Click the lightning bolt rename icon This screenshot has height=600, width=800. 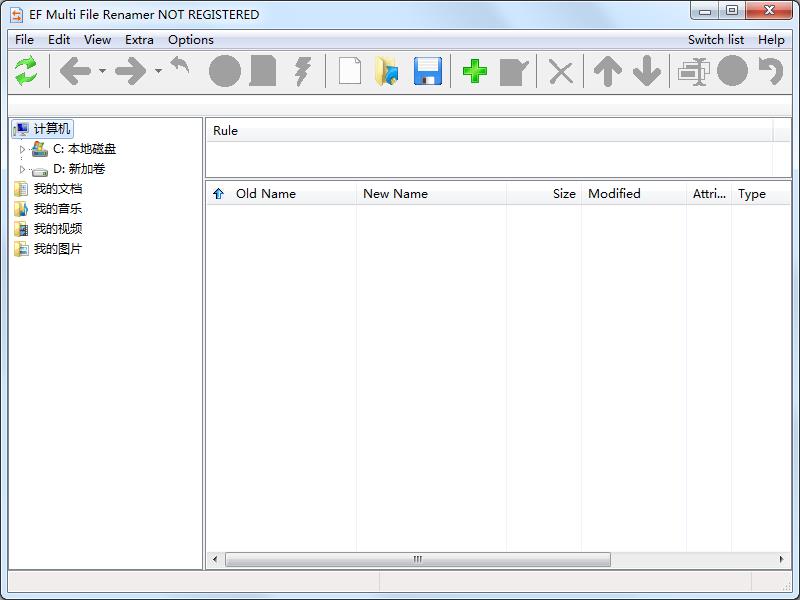point(303,71)
